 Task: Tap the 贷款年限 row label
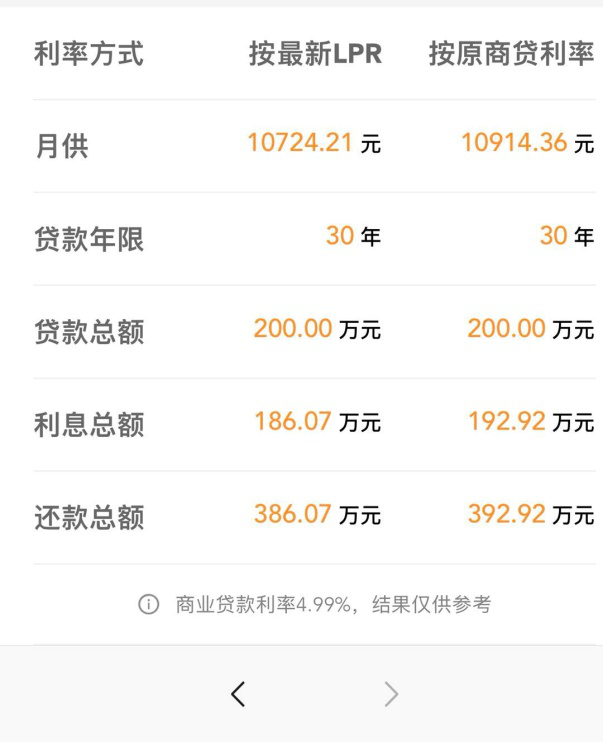click(89, 239)
